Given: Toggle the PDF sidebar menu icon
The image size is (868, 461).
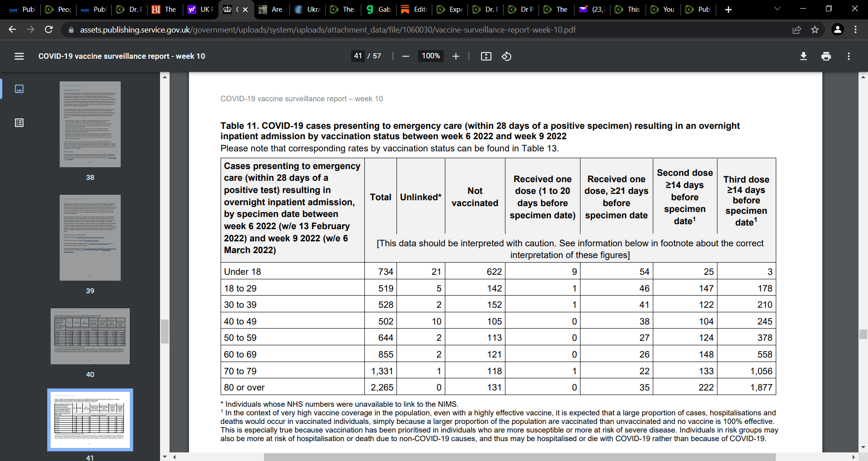Looking at the screenshot, I should pyautogui.click(x=19, y=56).
